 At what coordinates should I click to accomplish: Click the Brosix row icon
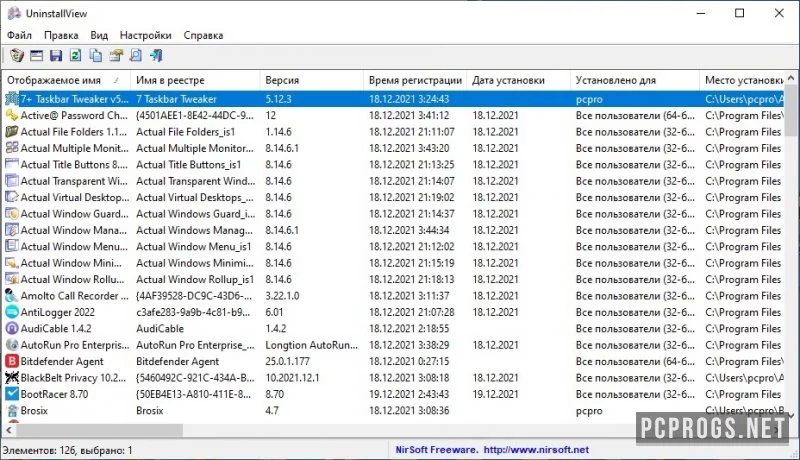12,410
